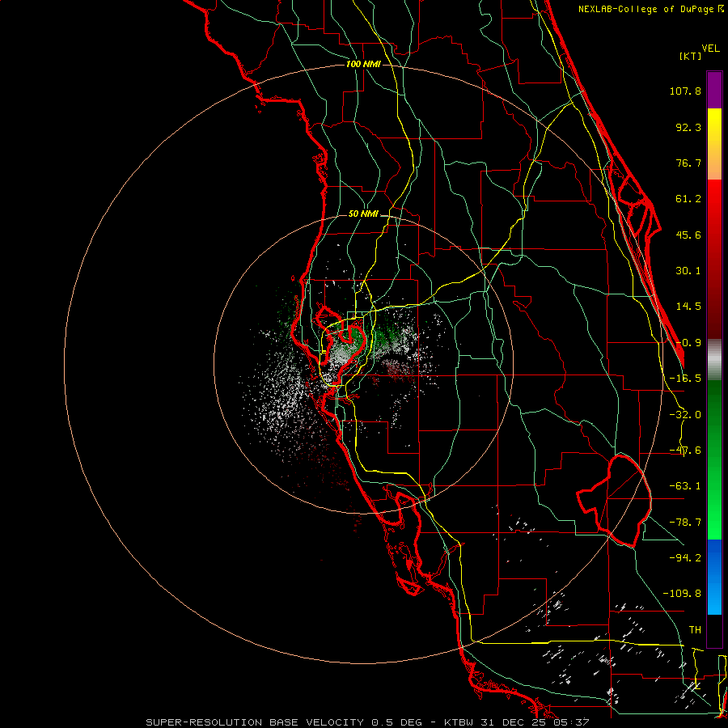Pick the blue segment of the color bar
This screenshot has height=728, width=728.
click(714, 577)
